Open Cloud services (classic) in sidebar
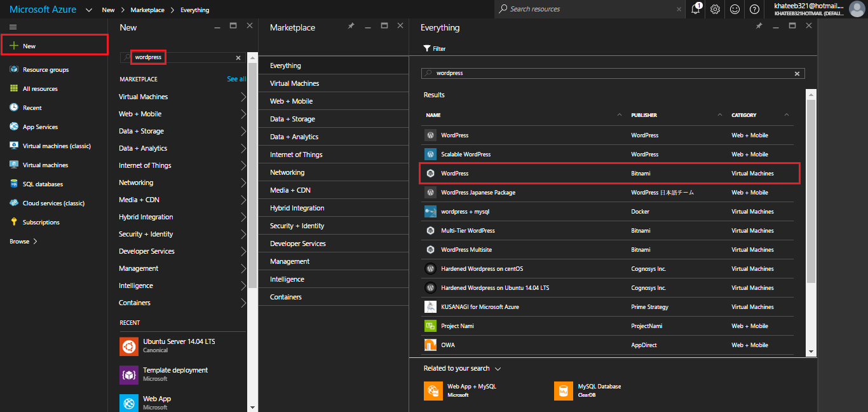The width and height of the screenshot is (868, 412). (x=54, y=203)
